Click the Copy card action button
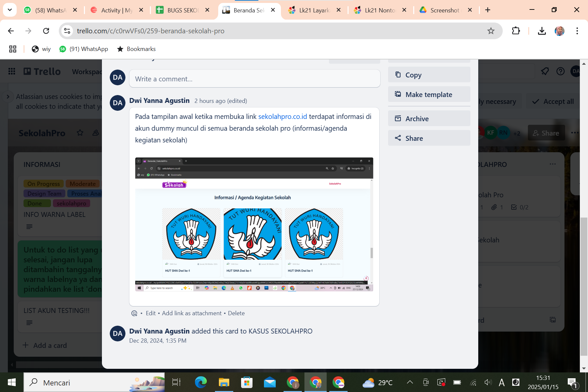Screen dimensions: 588x392 429,75
